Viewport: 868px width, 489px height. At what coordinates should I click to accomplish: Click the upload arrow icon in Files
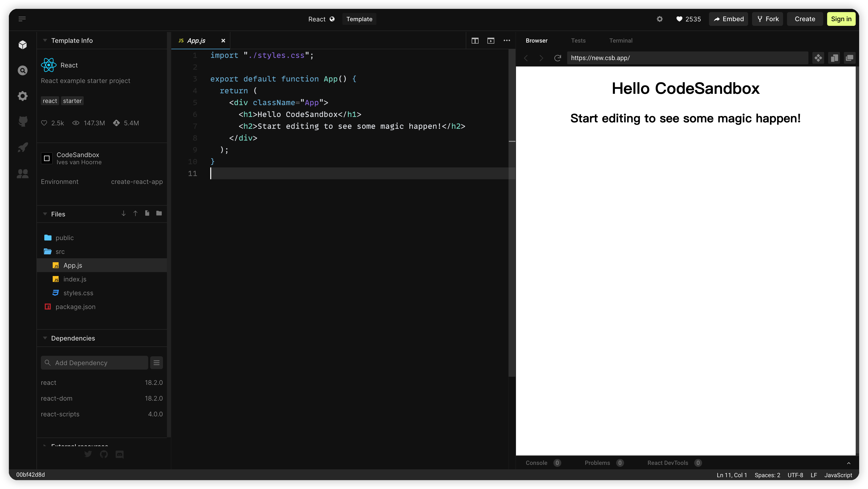coord(135,213)
